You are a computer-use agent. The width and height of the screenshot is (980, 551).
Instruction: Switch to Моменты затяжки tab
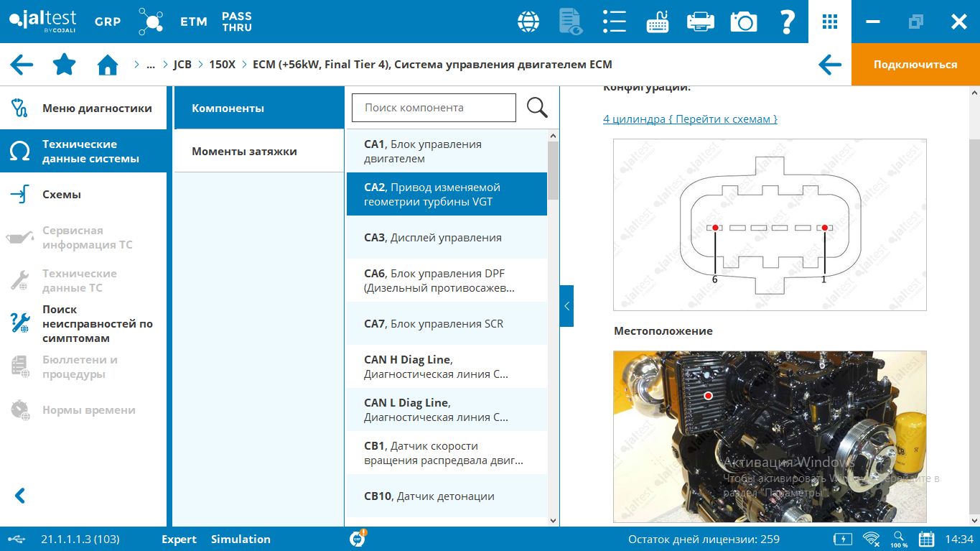click(x=259, y=151)
